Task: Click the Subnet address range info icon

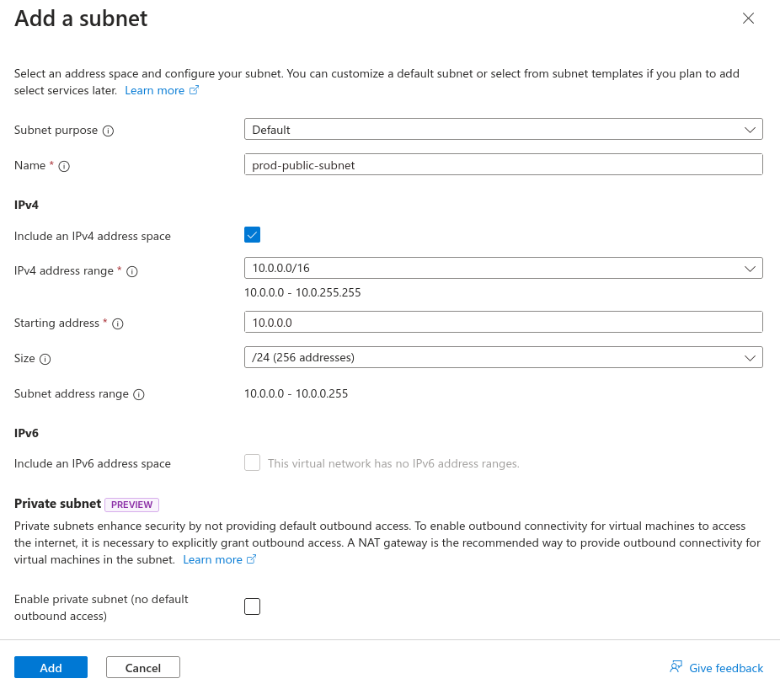Action: click(139, 394)
